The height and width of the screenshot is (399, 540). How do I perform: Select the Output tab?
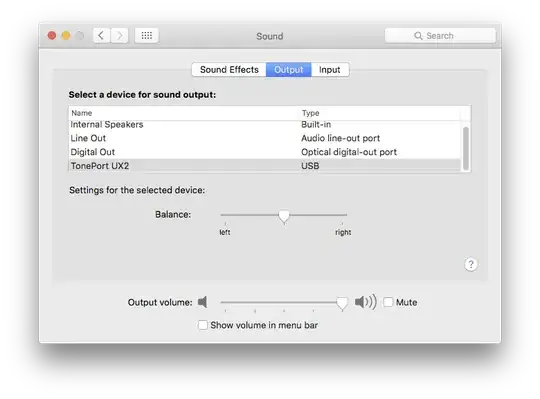click(x=289, y=70)
